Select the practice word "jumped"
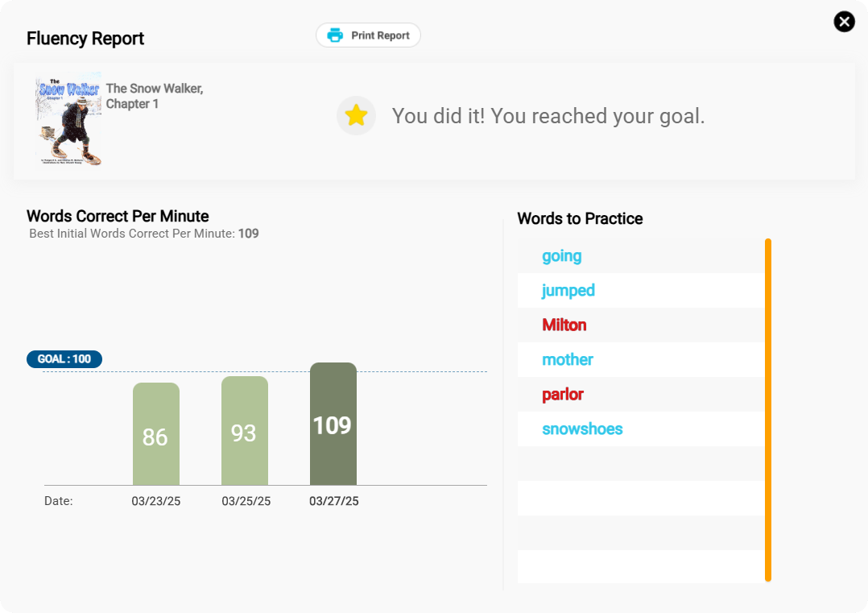This screenshot has width=868, height=613. coord(568,291)
